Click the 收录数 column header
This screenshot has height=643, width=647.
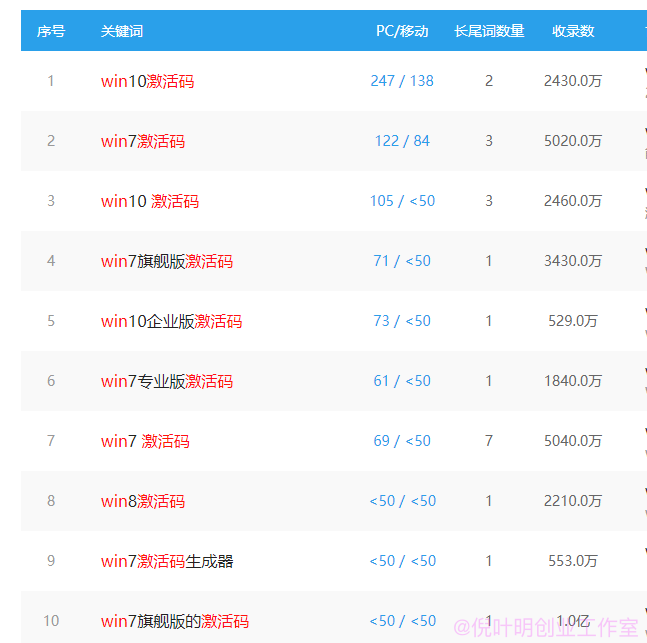point(573,31)
